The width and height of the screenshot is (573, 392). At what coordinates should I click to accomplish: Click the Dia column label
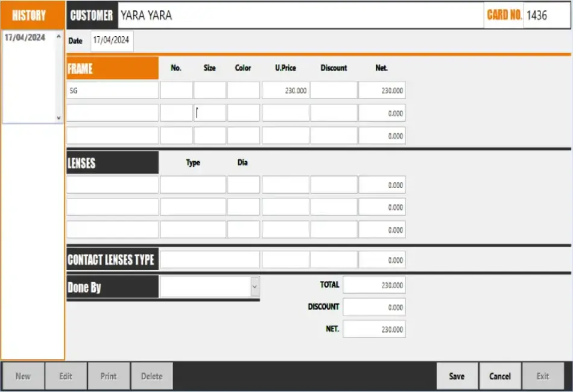click(242, 162)
